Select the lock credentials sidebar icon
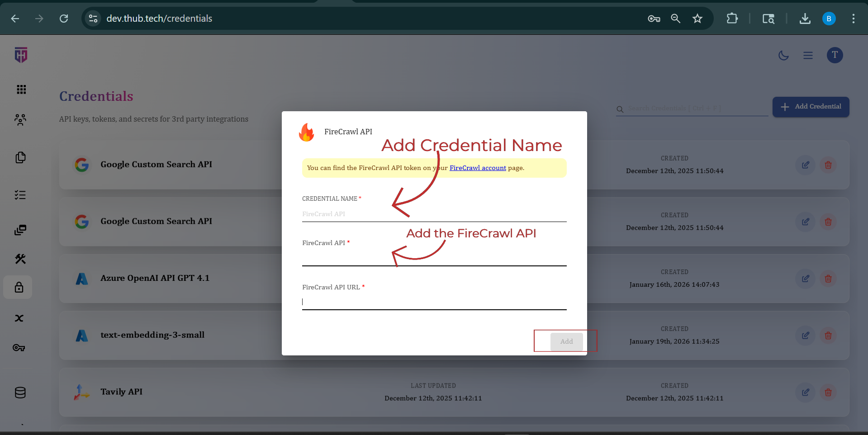868x435 pixels. (19, 287)
